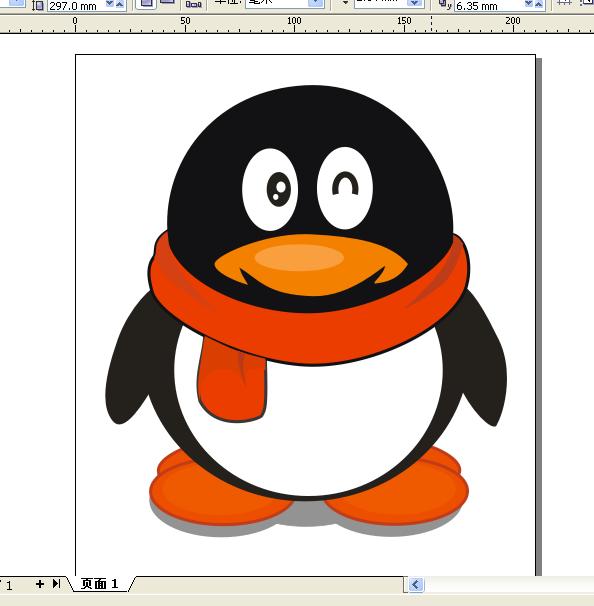594x606 pixels.
Task: Select the 页面 1 page tab
Action: pos(99,584)
